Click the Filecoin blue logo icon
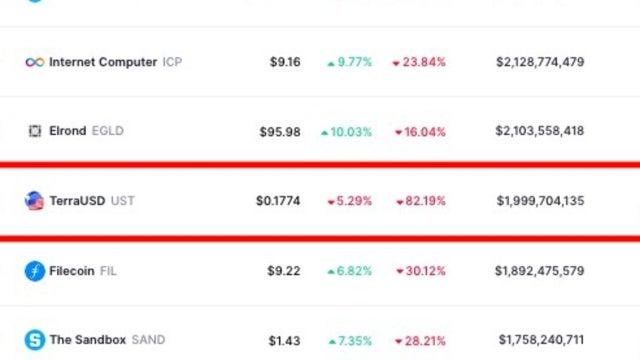Screen dimensions: 640x360 pyautogui.click(x=35, y=271)
